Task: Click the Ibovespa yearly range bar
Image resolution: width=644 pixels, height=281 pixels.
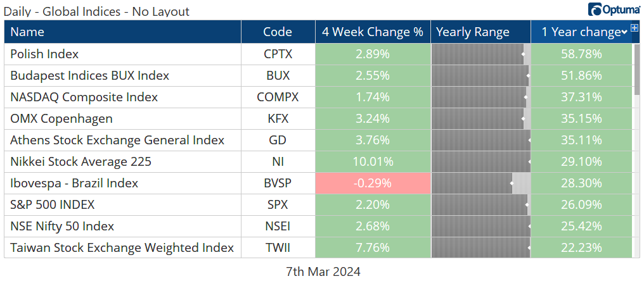Action: coord(480,184)
